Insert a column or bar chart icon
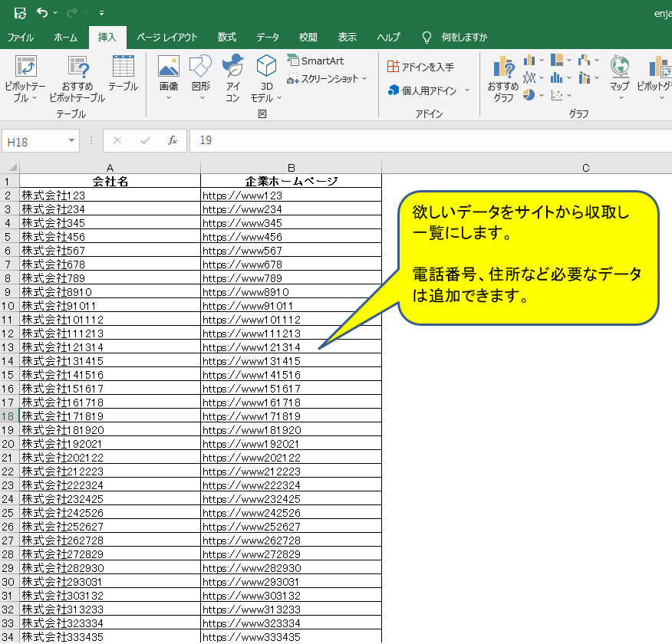The image size is (672, 644). pyautogui.click(x=530, y=60)
